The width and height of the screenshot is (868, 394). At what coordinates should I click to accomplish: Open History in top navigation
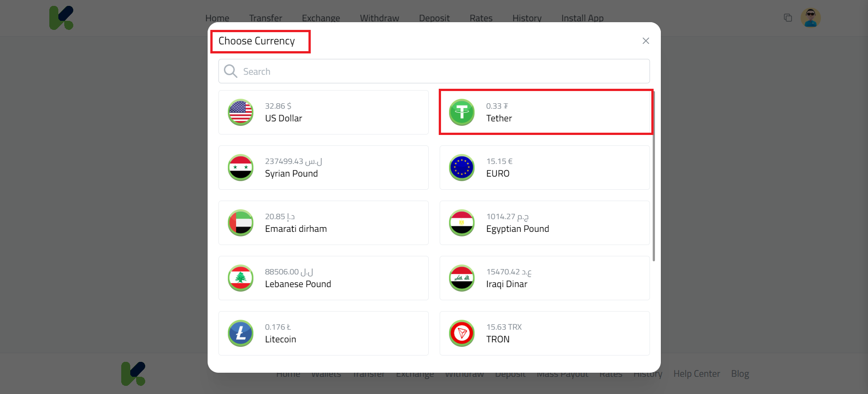pos(527,18)
